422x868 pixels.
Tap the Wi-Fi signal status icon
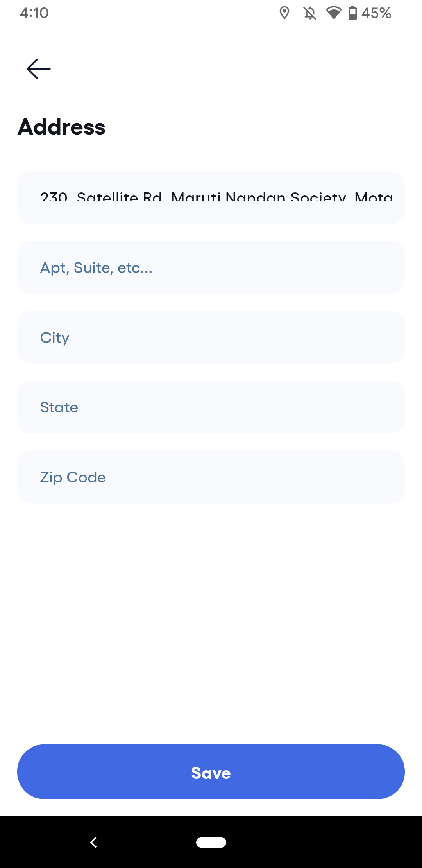coord(333,13)
